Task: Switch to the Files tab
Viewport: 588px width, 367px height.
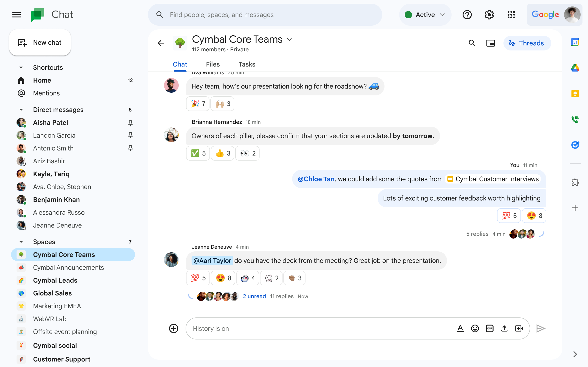Action: (213, 64)
